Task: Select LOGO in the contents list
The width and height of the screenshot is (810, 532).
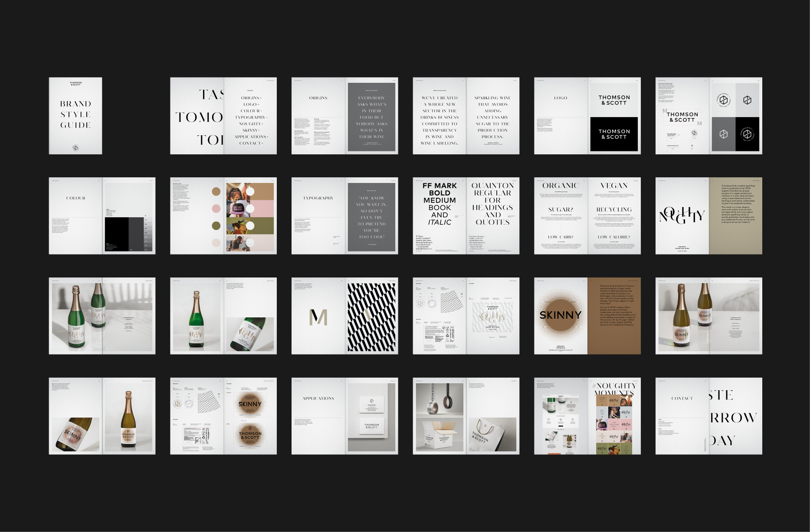Action: click(x=251, y=104)
